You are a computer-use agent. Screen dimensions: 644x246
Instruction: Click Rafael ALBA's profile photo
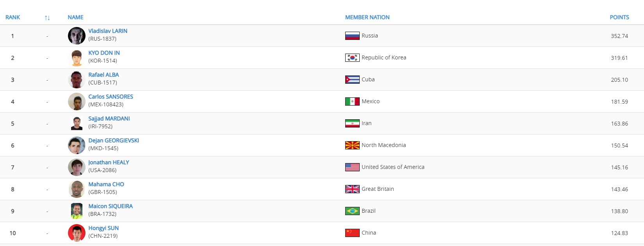(77, 80)
